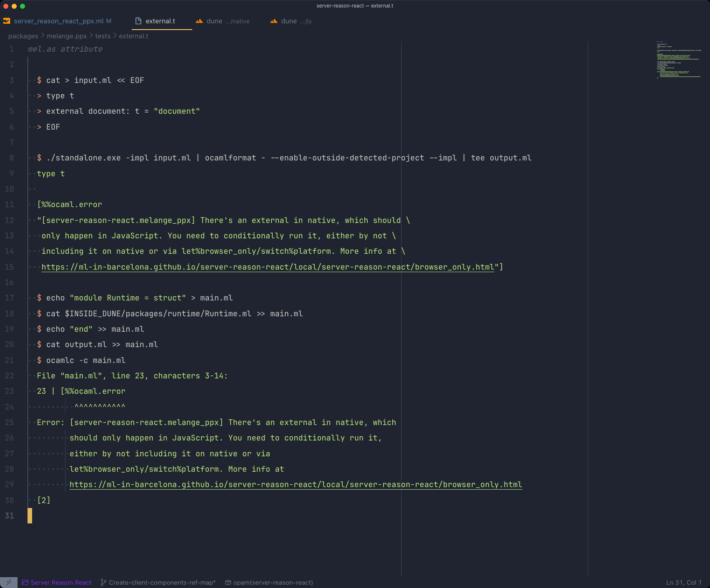Switch to the server_reason_react_ppx.ml tab
The image size is (710, 588).
[58, 21]
